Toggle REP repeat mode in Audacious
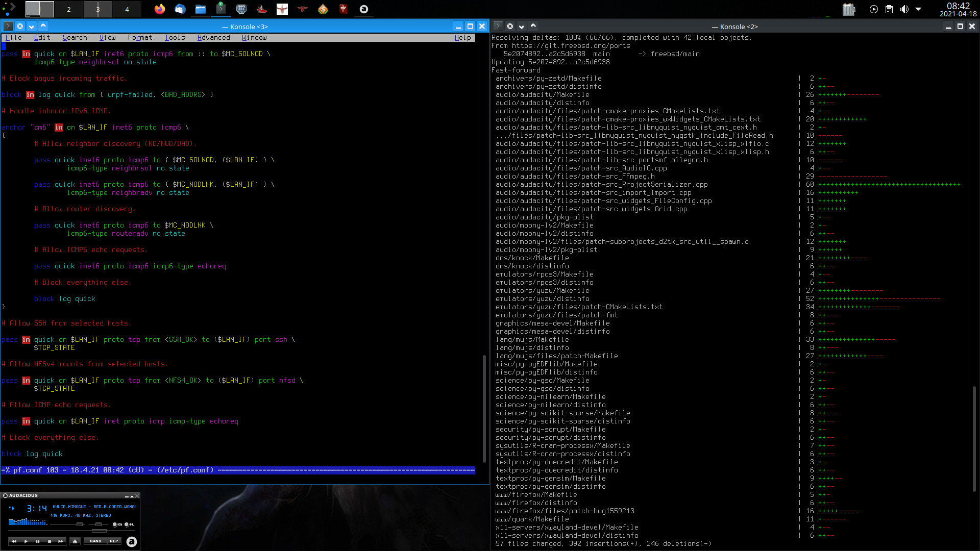 coord(114,541)
